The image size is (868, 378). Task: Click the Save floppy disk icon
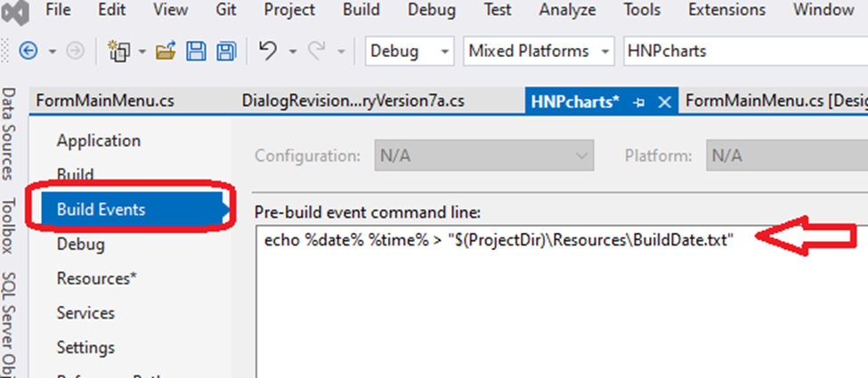click(197, 52)
